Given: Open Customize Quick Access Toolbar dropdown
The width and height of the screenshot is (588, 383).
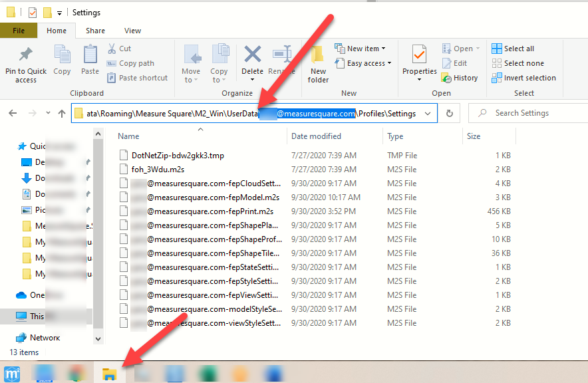Looking at the screenshot, I should tap(59, 13).
